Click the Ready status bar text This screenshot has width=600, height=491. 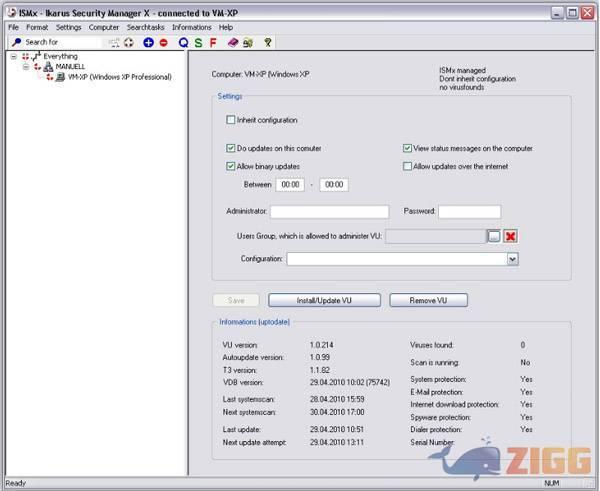click(16, 483)
